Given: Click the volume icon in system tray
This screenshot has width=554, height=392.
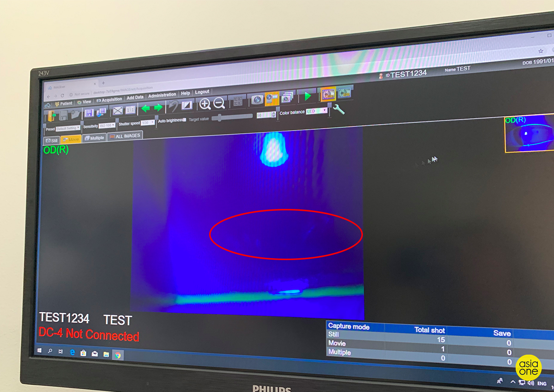Looking at the screenshot, I should coord(531,383).
